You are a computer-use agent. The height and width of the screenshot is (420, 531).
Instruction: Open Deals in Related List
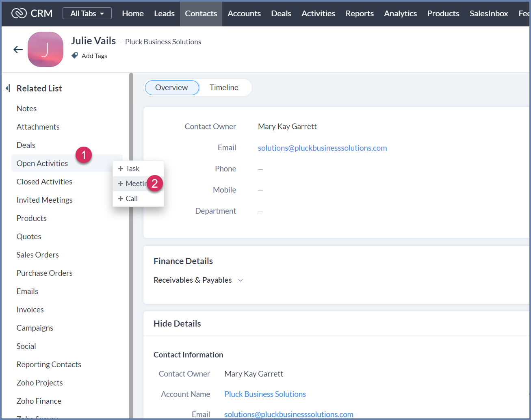coord(26,145)
